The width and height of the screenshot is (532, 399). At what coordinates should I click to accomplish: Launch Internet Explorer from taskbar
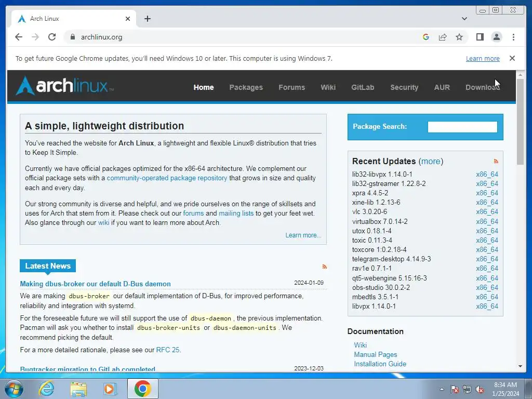pyautogui.click(x=46, y=389)
